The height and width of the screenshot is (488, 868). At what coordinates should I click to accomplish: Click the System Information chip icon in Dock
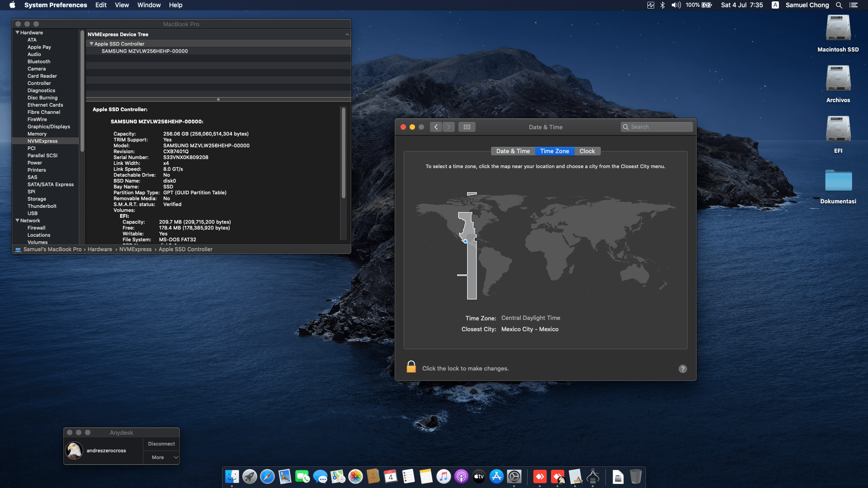coord(593,476)
